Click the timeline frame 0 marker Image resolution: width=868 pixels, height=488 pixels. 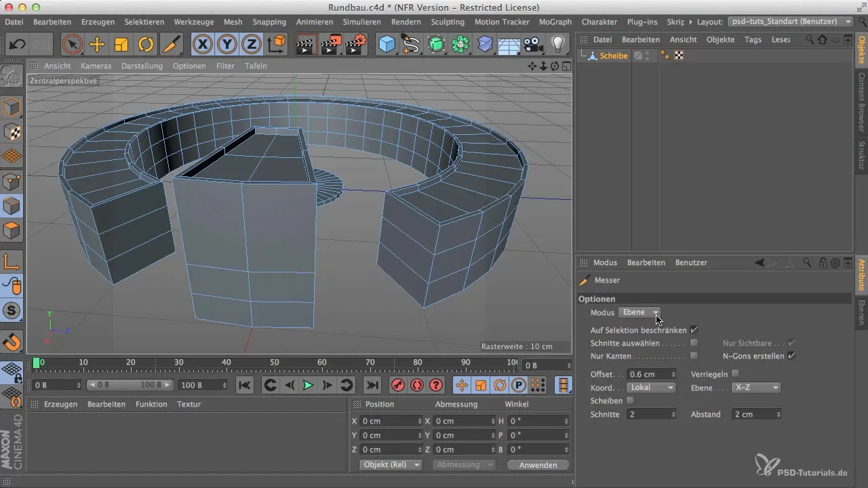(x=37, y=363)
